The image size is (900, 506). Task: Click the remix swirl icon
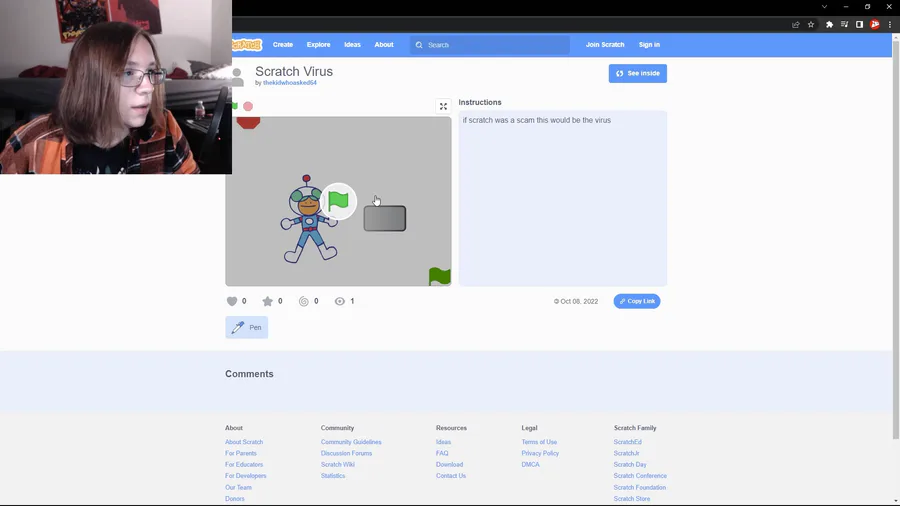click(304, 301)
